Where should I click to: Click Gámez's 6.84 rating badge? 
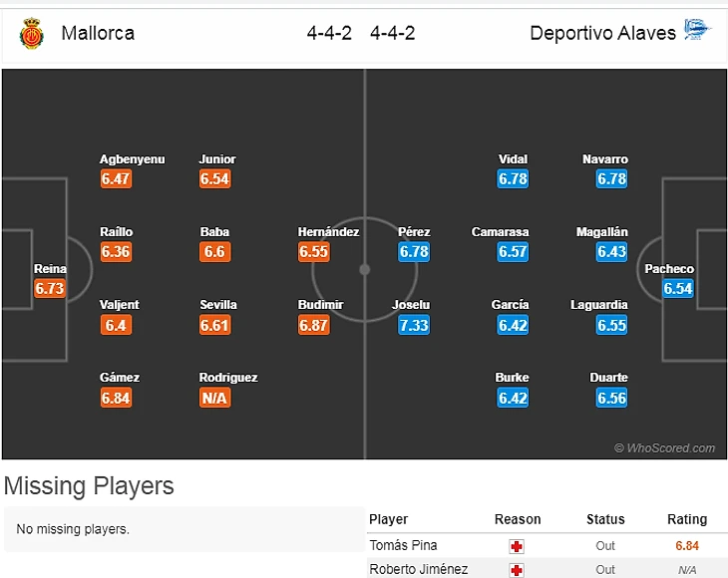click(x=116, y=399)
